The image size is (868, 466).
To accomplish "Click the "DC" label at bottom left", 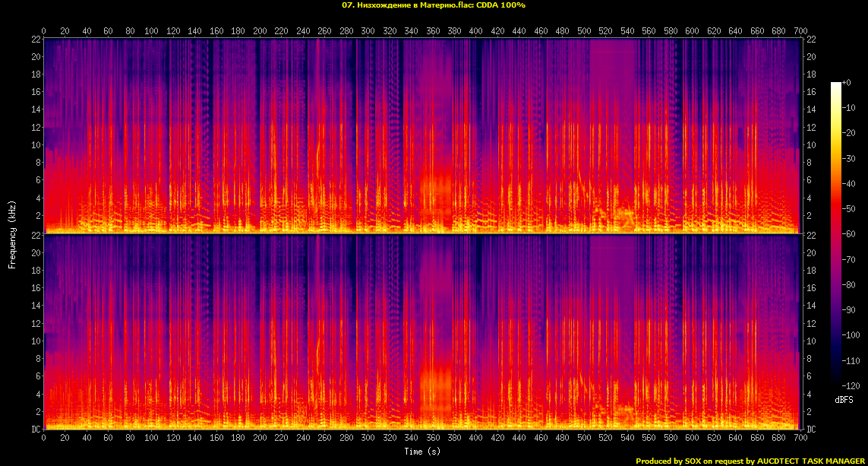I will pyautogui.click(x=36, y=430).
